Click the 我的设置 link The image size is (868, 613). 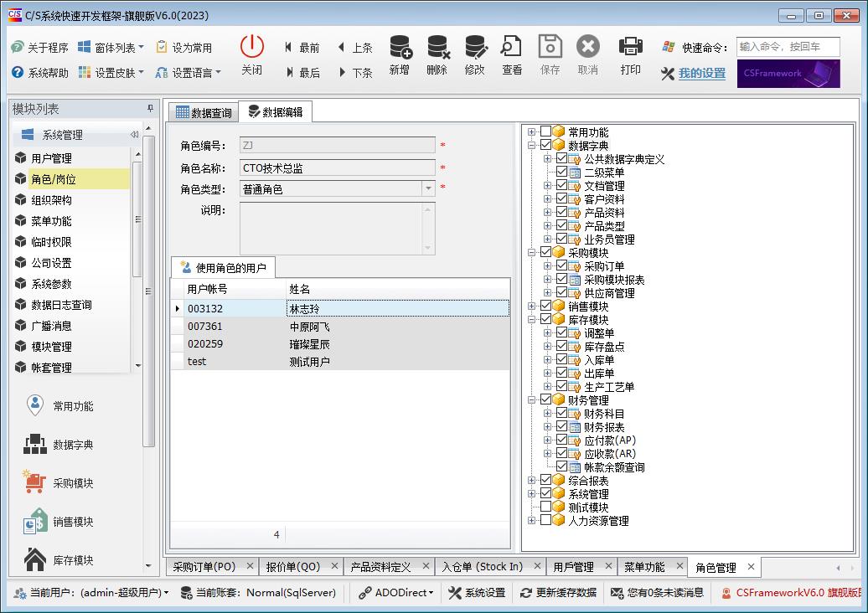click(x=701, y=74)
